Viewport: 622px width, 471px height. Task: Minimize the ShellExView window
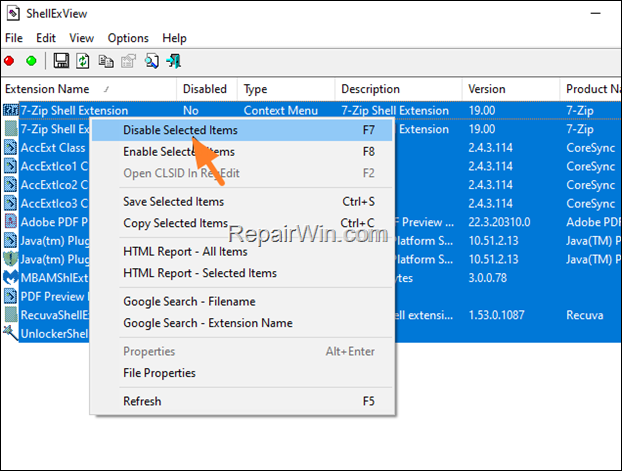596,13
